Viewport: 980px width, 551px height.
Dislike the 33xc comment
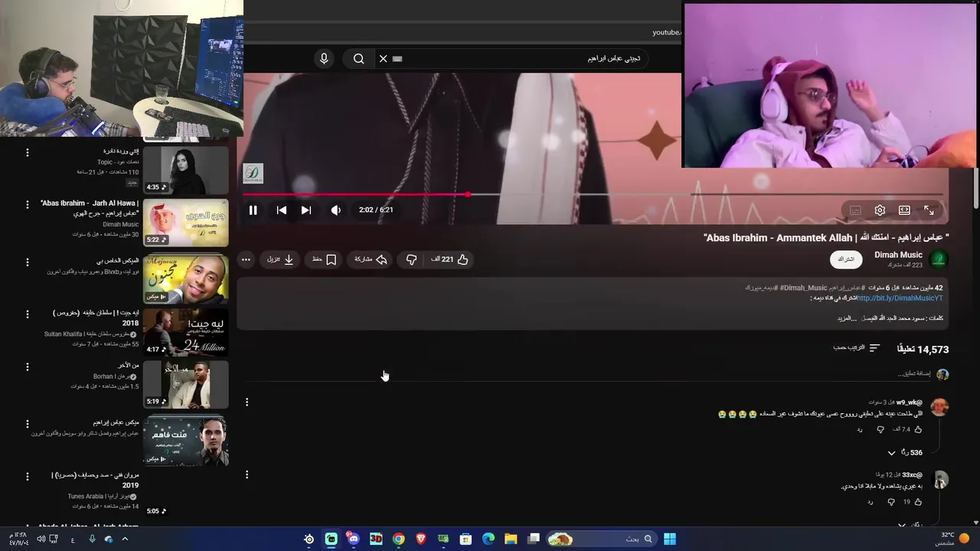[x=891, y=502]
